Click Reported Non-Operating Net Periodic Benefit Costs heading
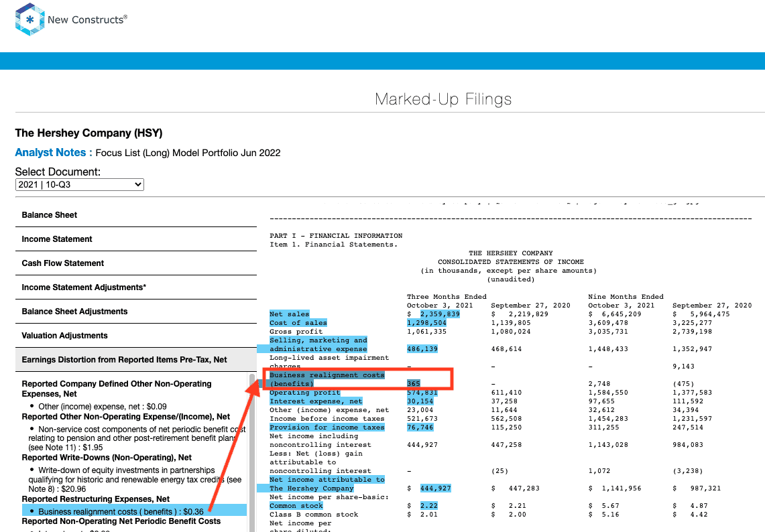The height and width of the screenshot is (532, 765). coord(121,521)
